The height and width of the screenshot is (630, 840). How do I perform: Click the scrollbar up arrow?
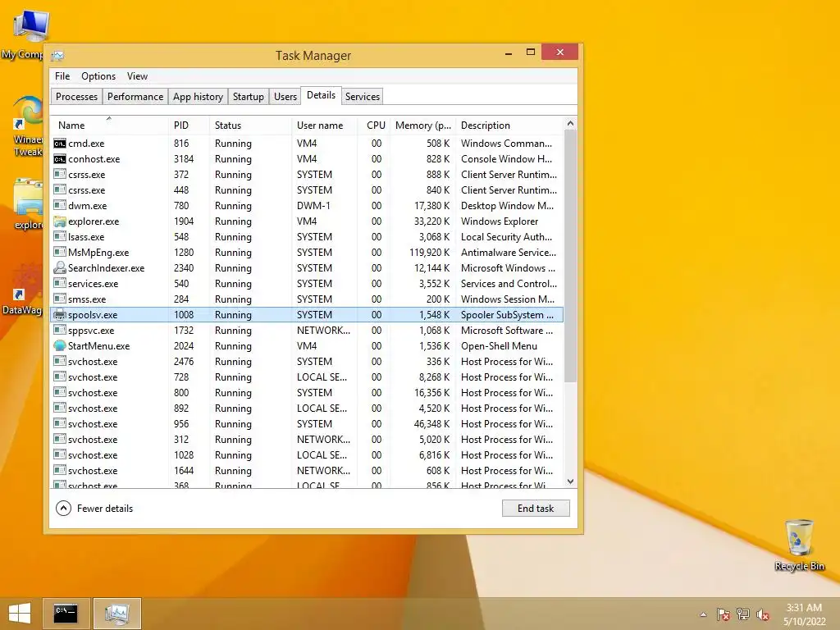point(571,124)
